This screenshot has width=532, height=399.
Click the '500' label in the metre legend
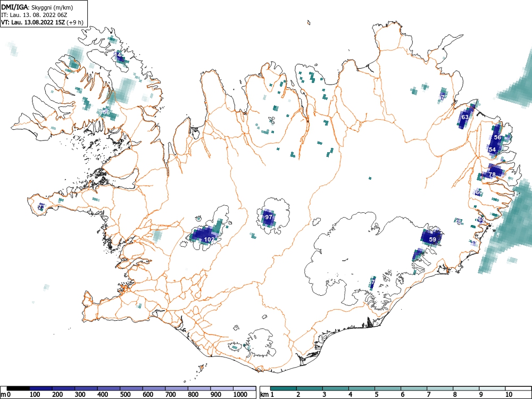(x=125, y=395)
